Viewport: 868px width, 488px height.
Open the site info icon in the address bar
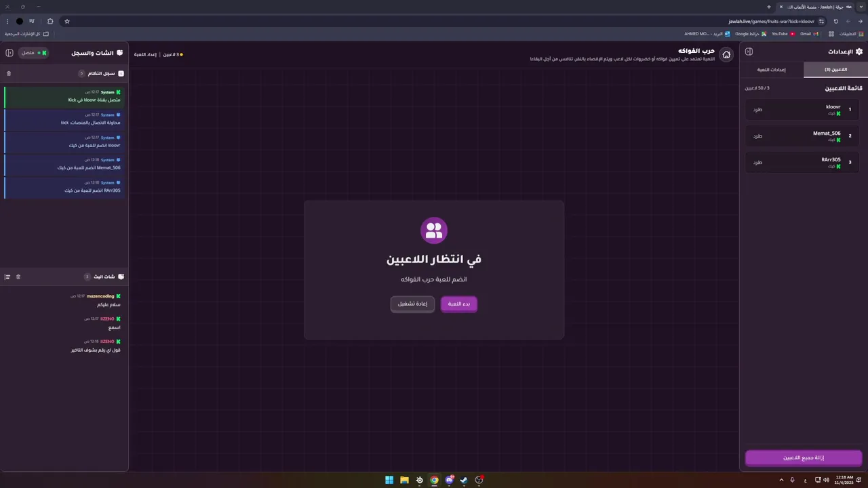tap(821, 21)
